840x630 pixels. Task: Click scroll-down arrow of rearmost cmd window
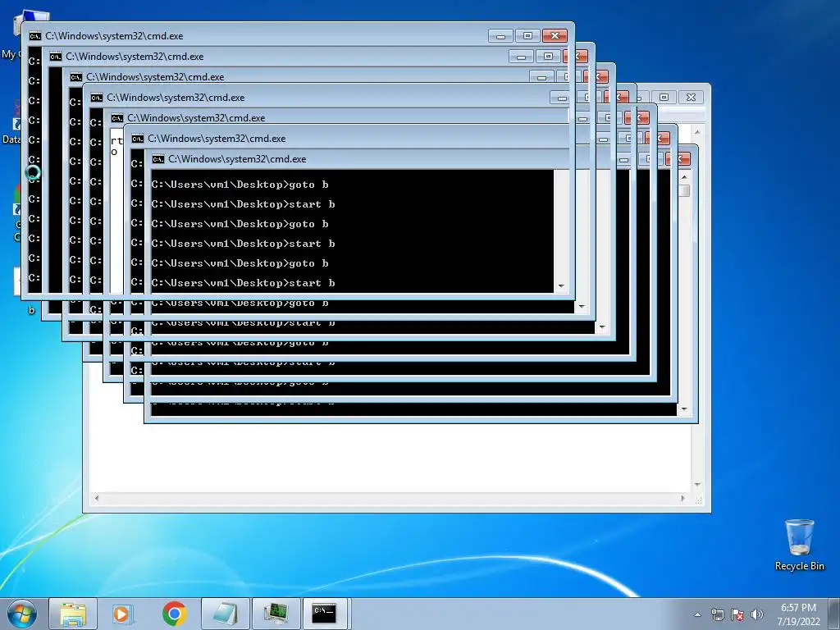pyautogui.click(x=684, y=410)
